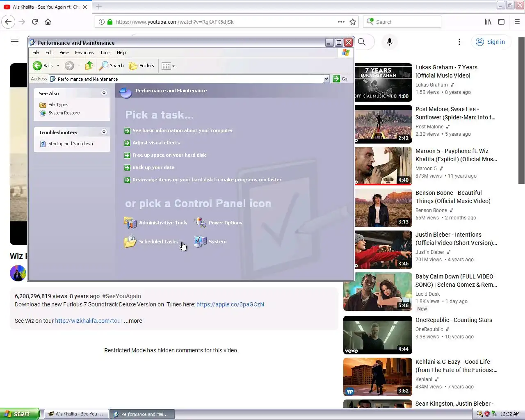Collapse the Troubleshooters panel
The width and height of the screenshot is (525, 420).
(x=104, y=132)
